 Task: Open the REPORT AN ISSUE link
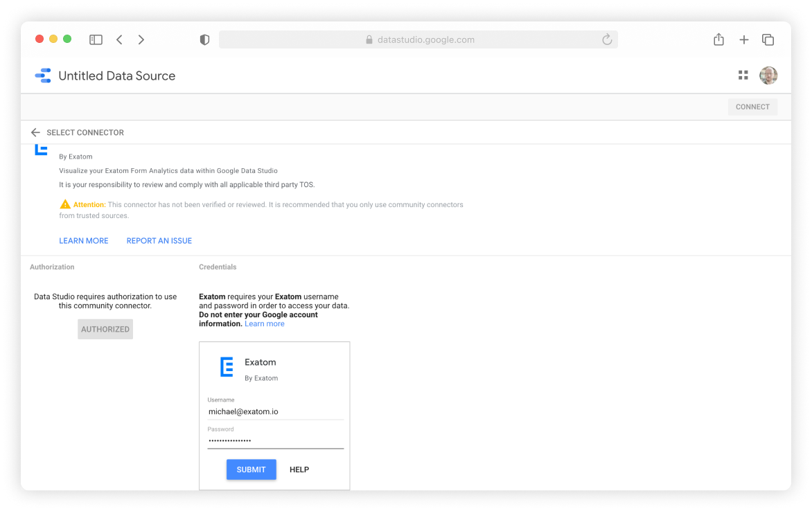[159, 241]
